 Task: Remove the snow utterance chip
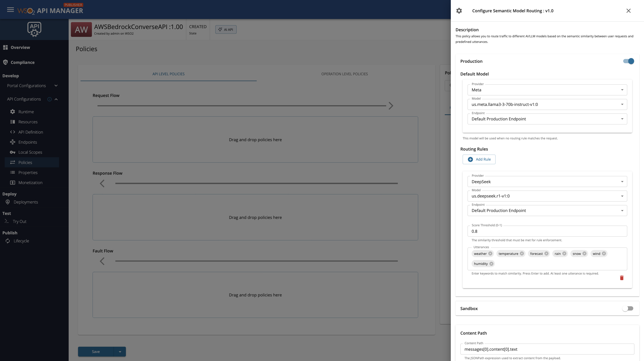click(584, 254)
